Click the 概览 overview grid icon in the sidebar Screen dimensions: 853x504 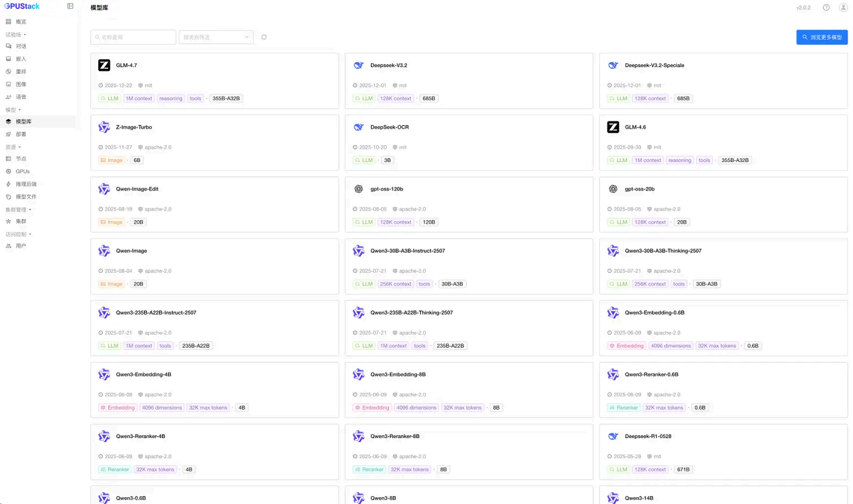pos(8,21)
